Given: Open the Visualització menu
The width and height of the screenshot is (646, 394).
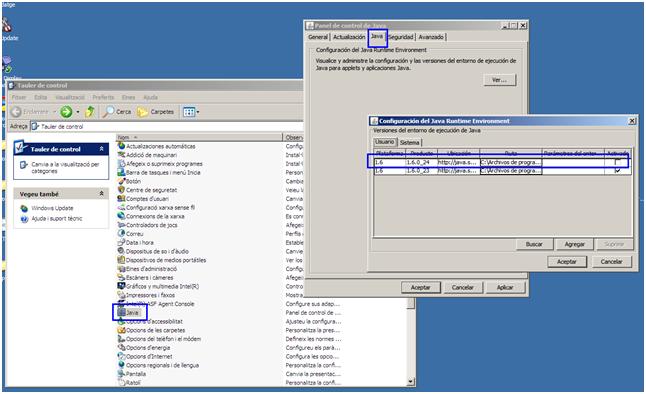Looking at the screenshot, I should click(70, 97).
